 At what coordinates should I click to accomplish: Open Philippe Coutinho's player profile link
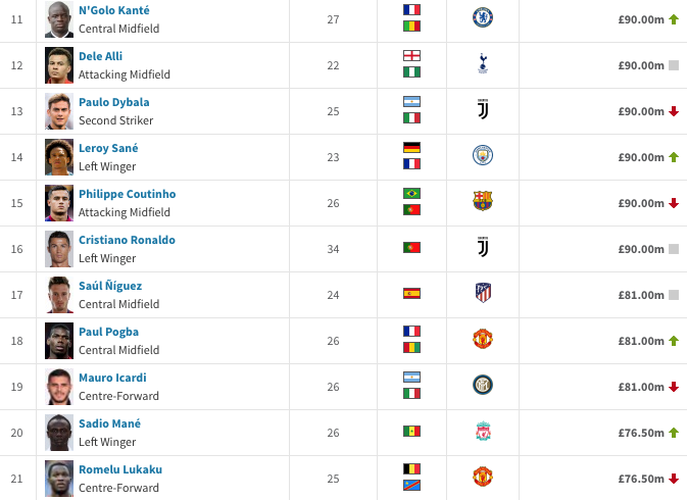[x=127, y=194]
